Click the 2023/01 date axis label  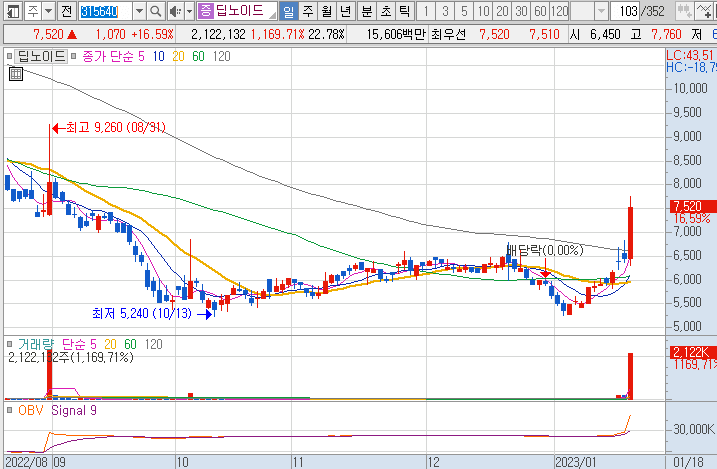click(x=576, y=462)
